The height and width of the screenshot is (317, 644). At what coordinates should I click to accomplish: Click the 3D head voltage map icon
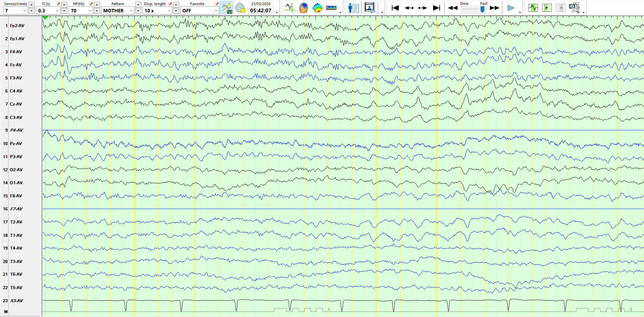303,8
